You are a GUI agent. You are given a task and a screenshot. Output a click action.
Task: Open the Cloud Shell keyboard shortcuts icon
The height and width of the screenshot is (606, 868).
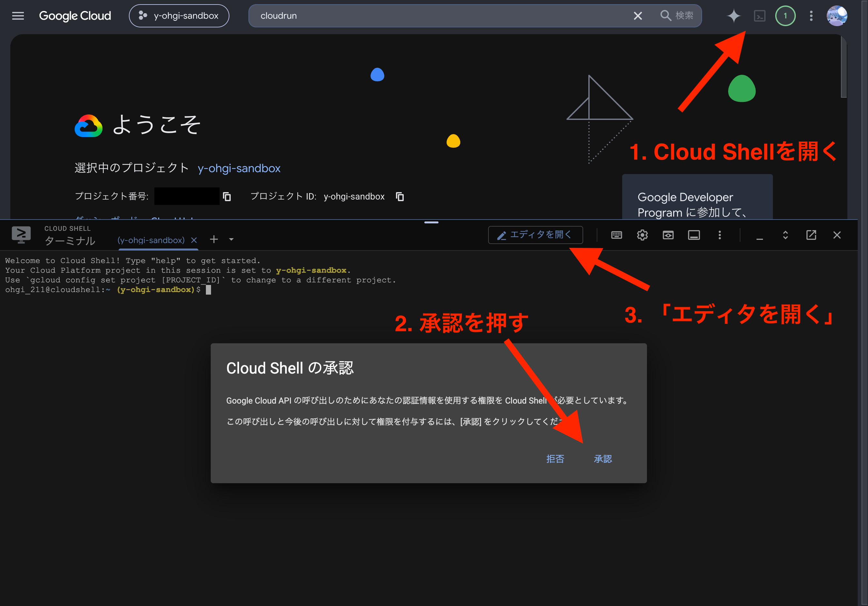click(x=617, y=235)
